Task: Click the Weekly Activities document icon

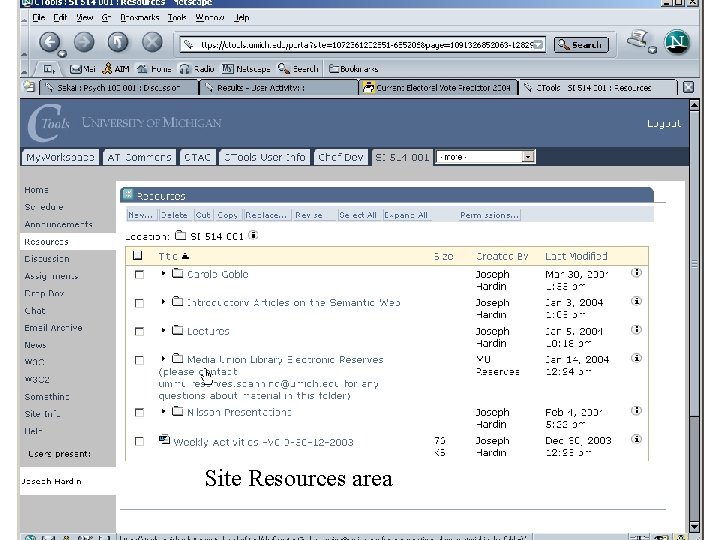Action: (164, 440)
